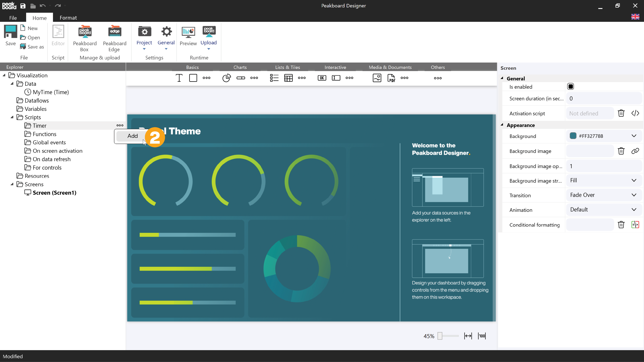Click the Add button in explorer

click(132, 136)
